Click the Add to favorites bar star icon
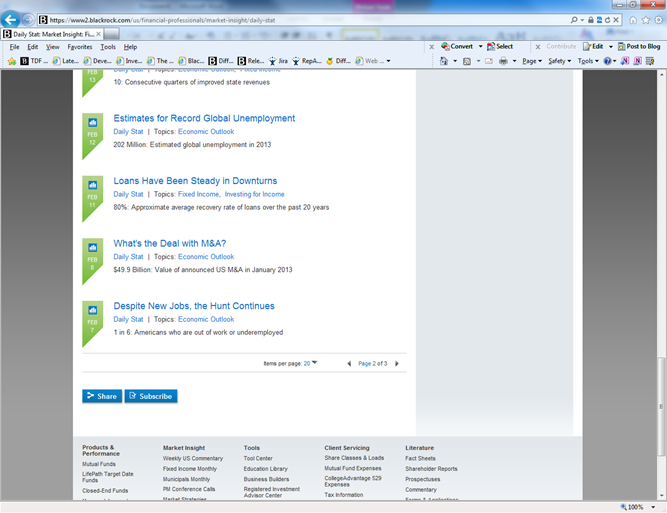667x513 pixels. coord(12,61)
